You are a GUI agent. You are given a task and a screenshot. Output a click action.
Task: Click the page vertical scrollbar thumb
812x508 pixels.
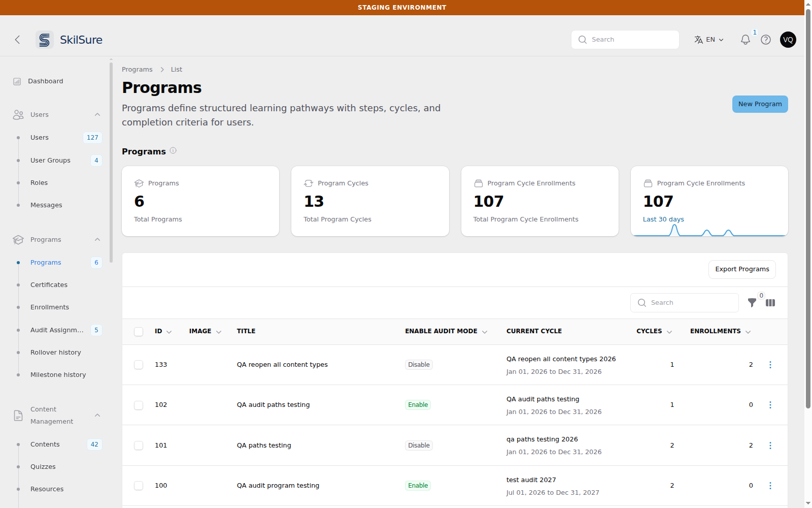pos(808,208)
